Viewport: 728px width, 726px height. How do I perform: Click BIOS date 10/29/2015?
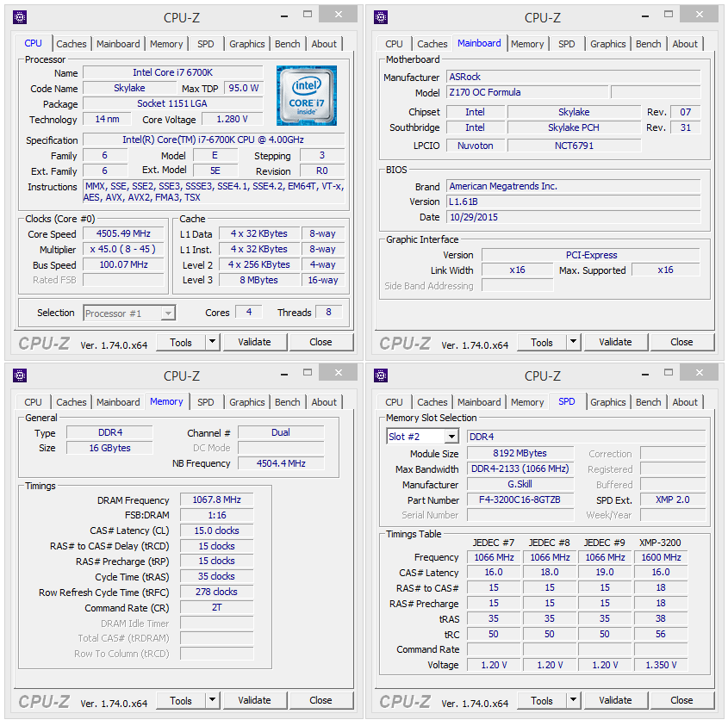pos(574,217)
